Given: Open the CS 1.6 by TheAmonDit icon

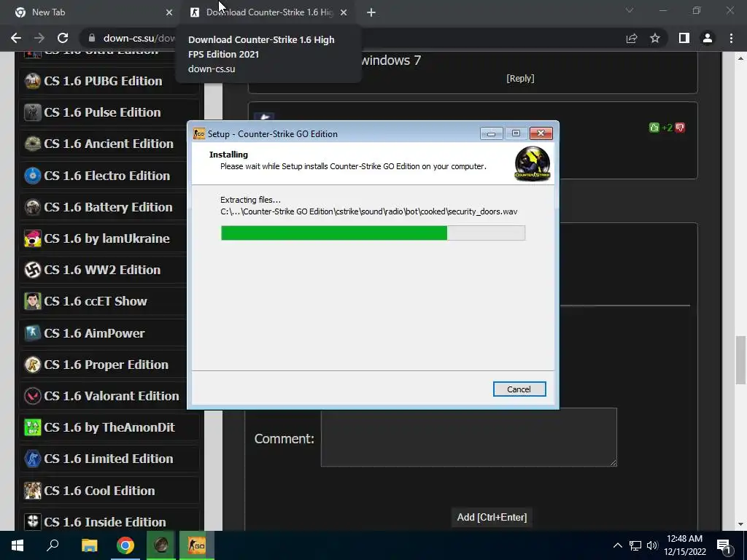Looking at the screenshot, I should pyautogui.click(x=32, y=427).
